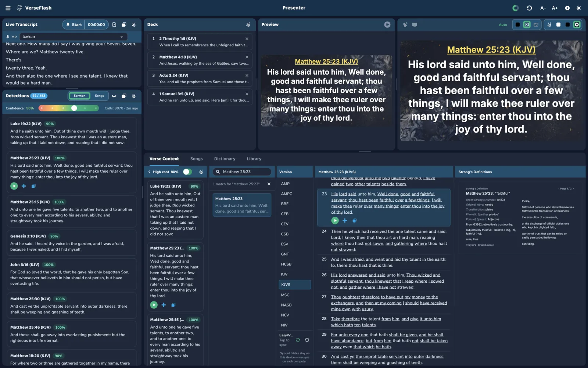The height and width of the screenshot is (368, 588).
Task: Collapse High conf panel with chevron
Action: [149, 172]
